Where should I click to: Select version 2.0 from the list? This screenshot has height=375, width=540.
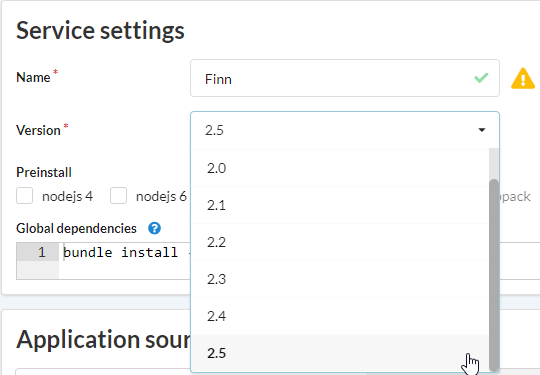click(340, 168)
